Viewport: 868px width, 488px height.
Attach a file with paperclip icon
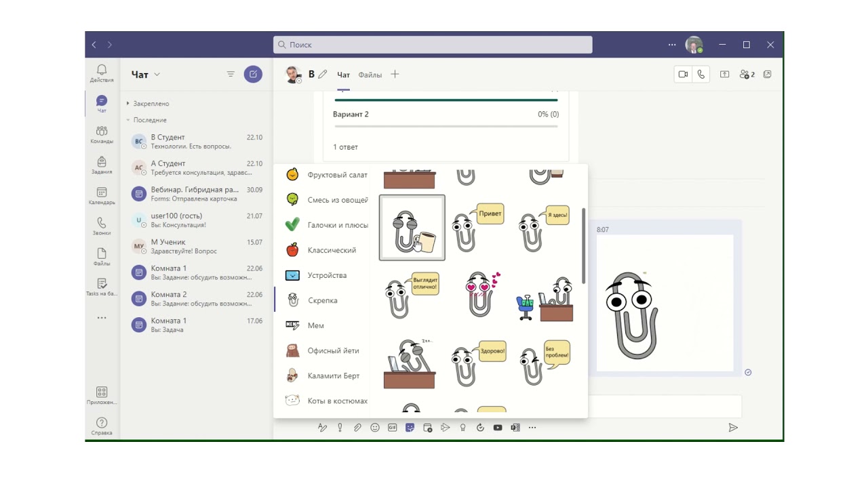pos(357,428)
